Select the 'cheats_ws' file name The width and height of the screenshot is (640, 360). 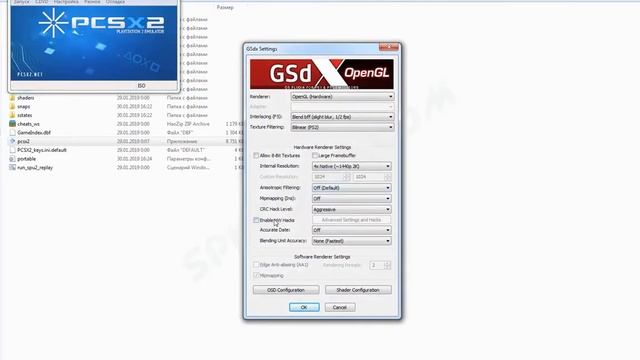click(x=29, y=124)
